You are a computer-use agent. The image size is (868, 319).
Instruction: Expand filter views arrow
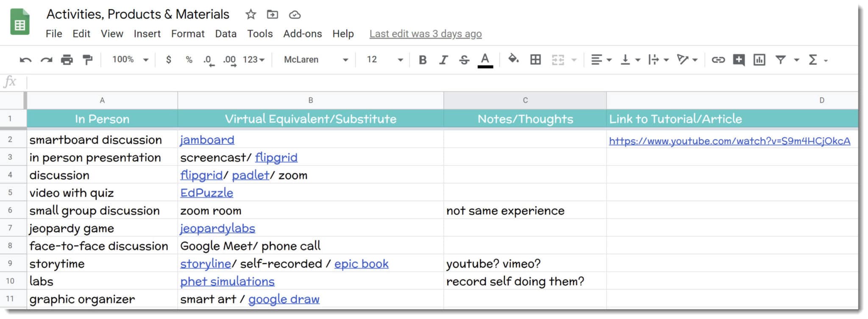(x=796, y=60)
